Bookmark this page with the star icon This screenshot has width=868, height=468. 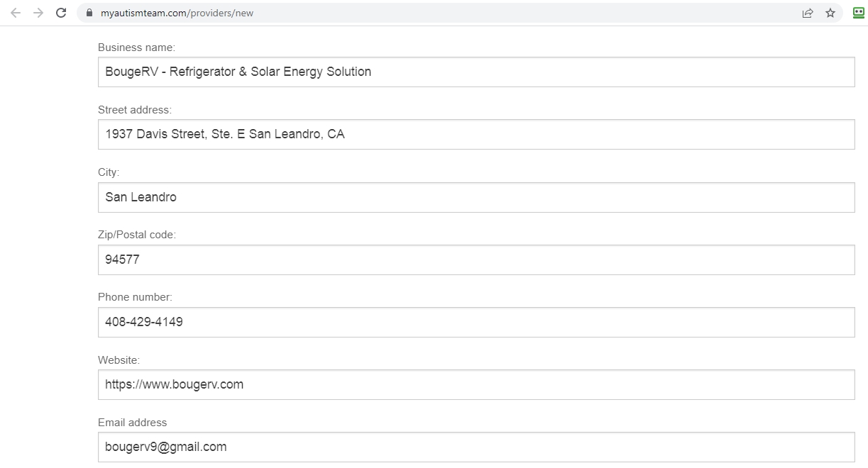click(830, 13)
